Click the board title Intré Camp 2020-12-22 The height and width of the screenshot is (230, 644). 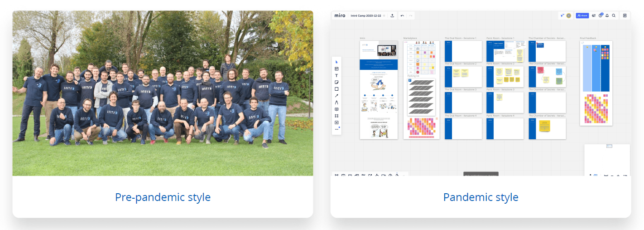coord(366,15)
